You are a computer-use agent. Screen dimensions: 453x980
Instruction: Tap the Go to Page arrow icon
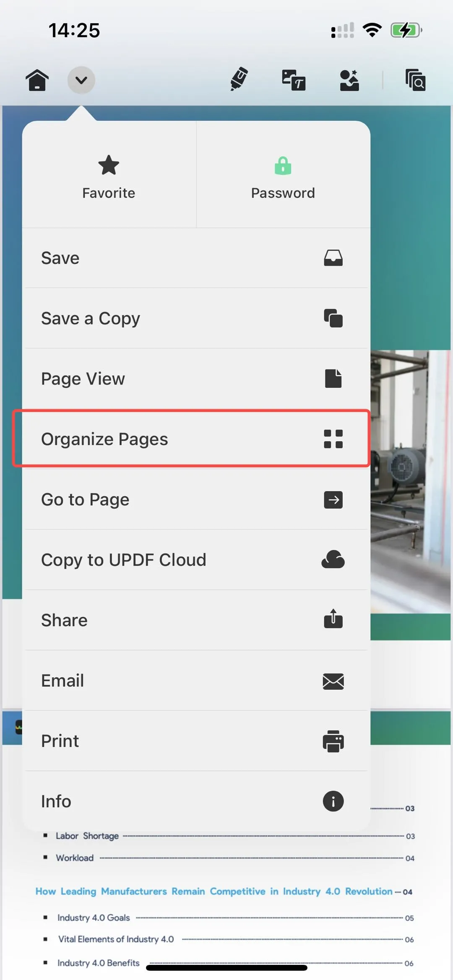click(x=333, y=499)
